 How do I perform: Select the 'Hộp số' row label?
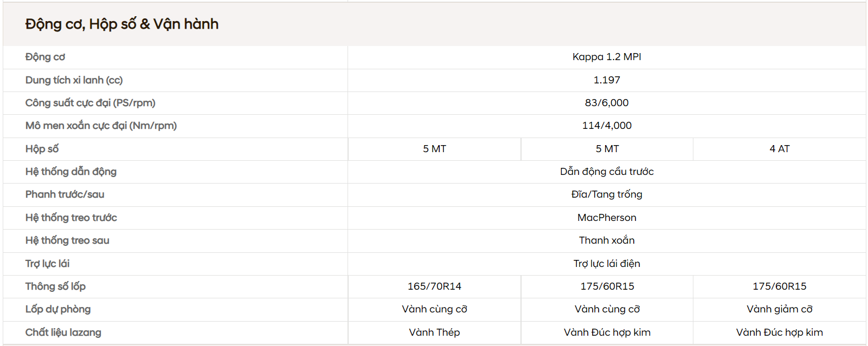click(42, 149)
